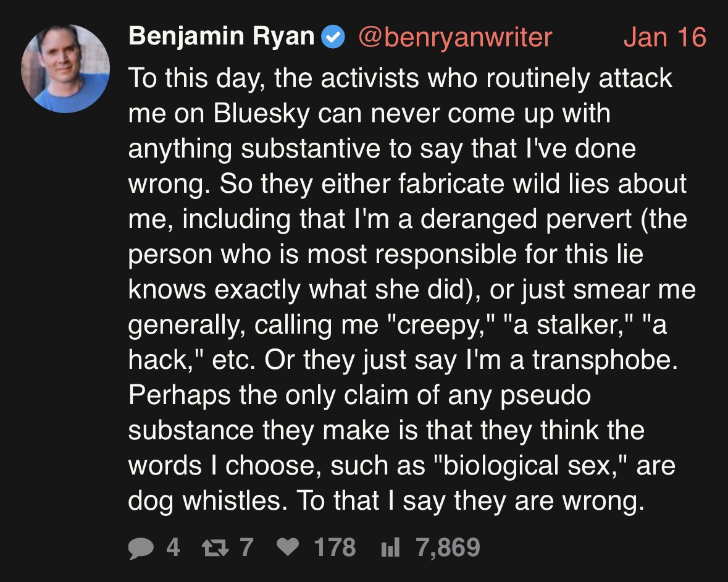Screen dimensions: 728x582
Task: Click the 7,869 view count
Action: pyautogui.click(x=448, y=547)
